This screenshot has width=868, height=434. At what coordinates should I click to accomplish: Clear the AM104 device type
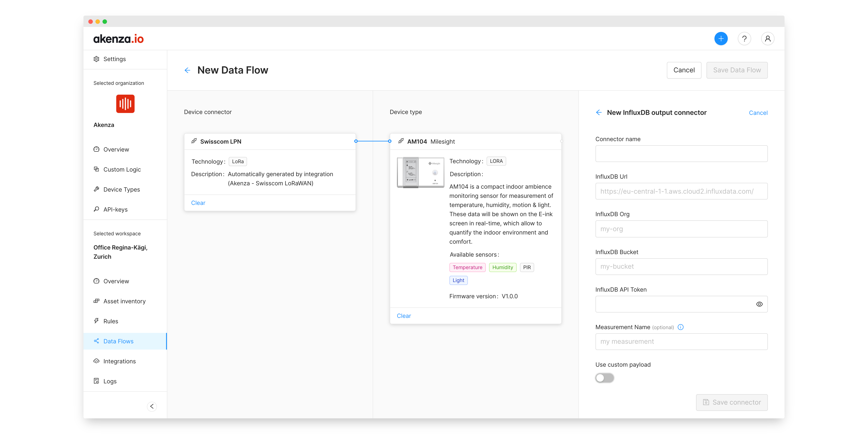coord(404,315)
